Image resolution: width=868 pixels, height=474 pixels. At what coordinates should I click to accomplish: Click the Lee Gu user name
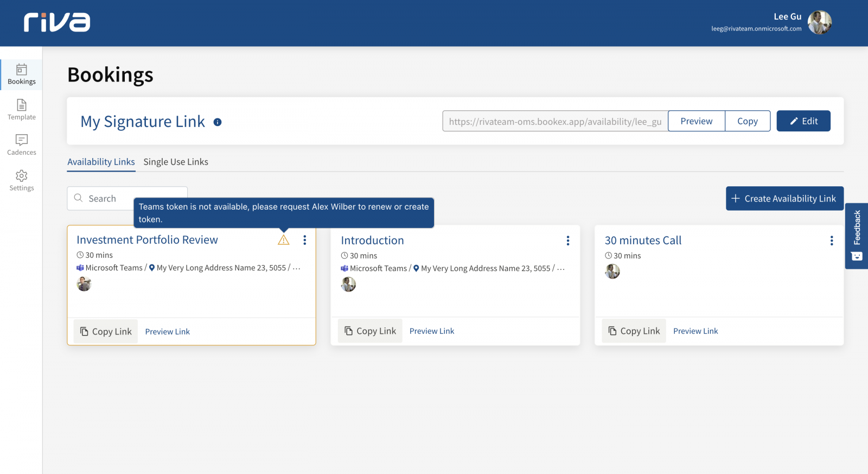click(787, 16)
